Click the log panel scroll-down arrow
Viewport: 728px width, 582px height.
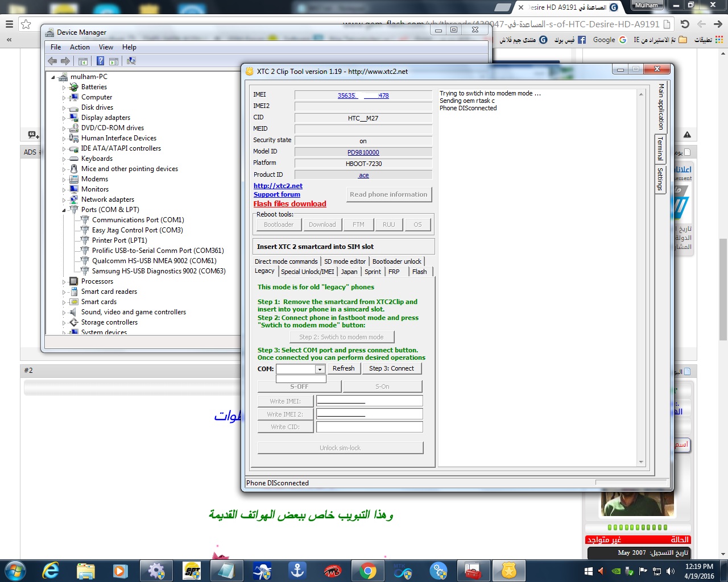(641, 462)
